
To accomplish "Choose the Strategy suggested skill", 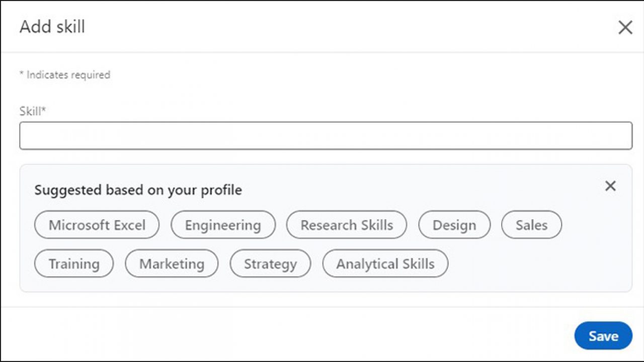I will [270, 263].
